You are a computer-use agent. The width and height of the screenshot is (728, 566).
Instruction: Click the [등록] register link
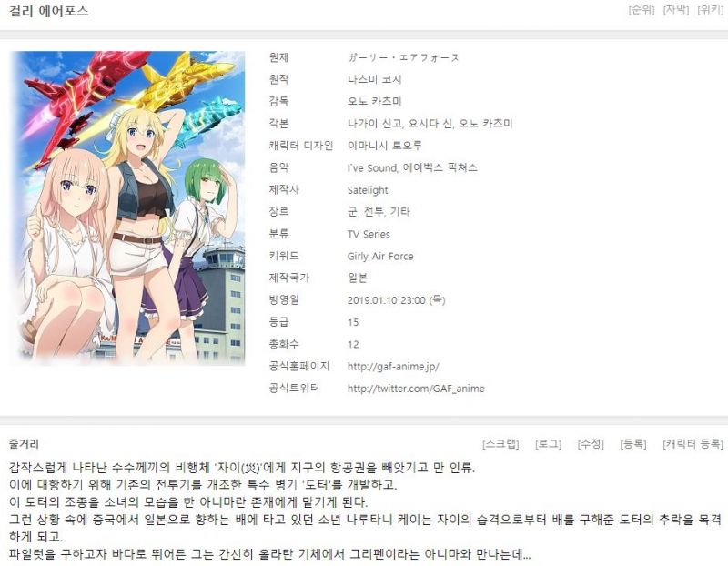pos(632,444)
